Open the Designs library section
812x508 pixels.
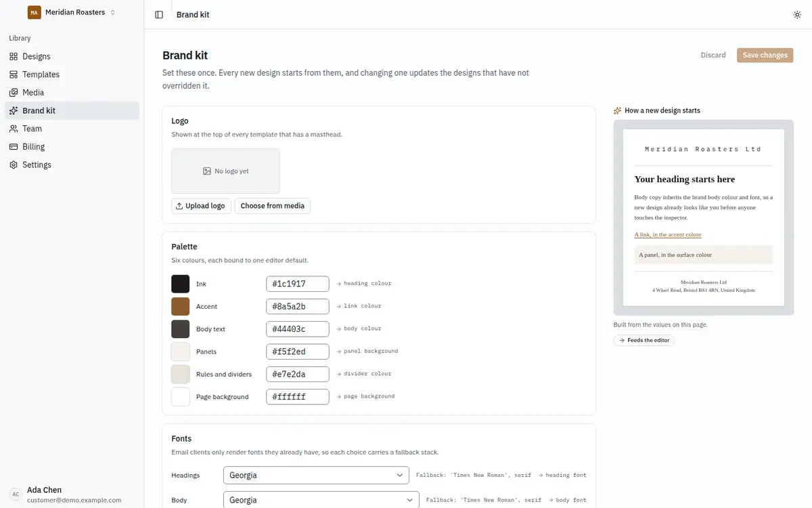coord(72,56)
